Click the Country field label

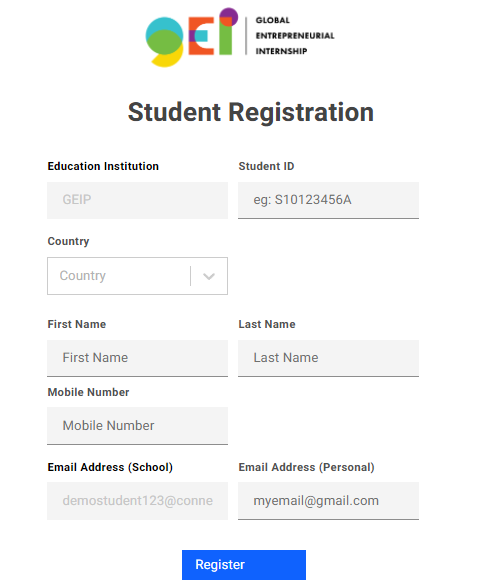[x=68, y=241]
